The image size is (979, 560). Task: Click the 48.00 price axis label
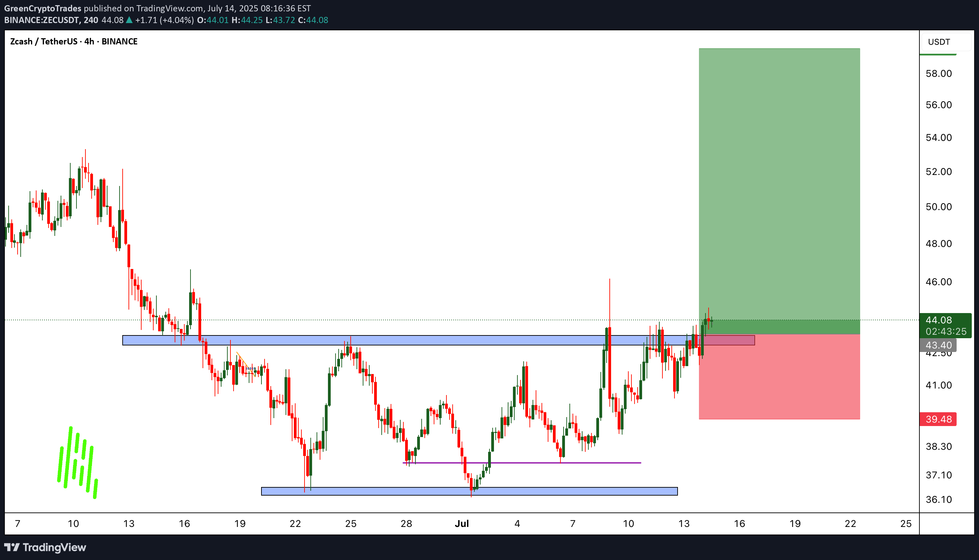(x=939, y=243)
